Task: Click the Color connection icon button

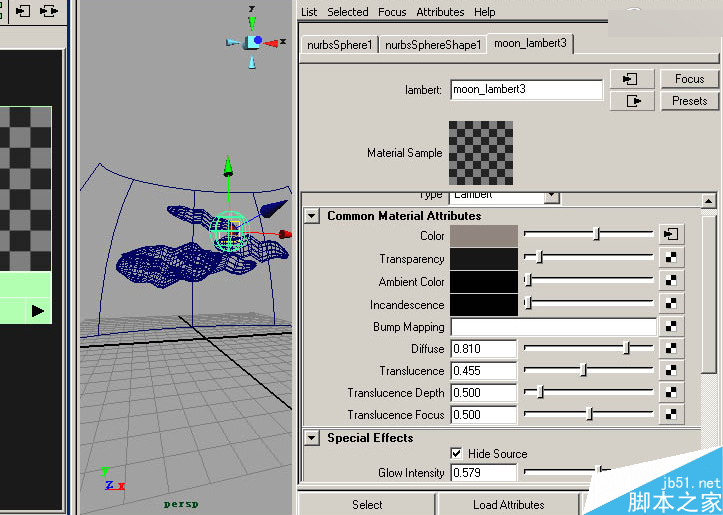Action: coord(671,234)
